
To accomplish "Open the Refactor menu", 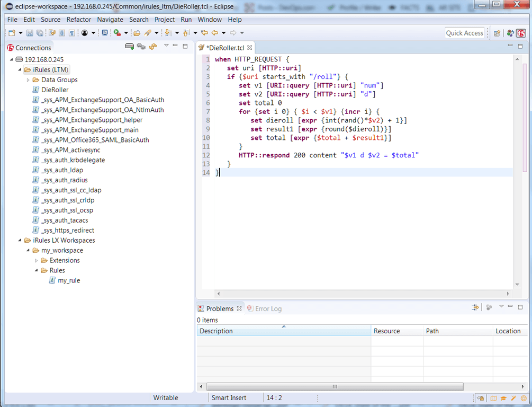I will [x=78, y=20].
